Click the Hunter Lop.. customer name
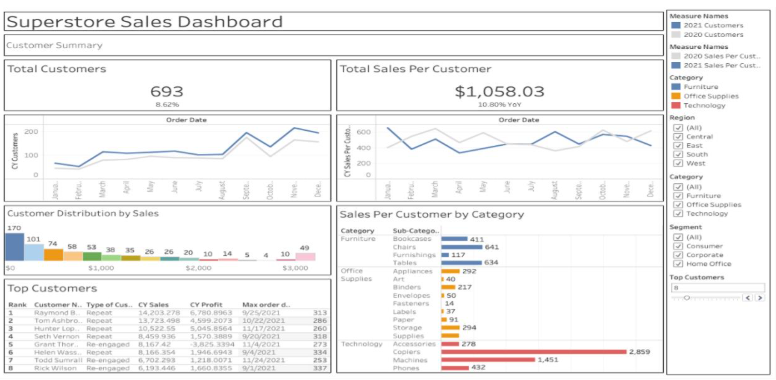 pos(57,329)
